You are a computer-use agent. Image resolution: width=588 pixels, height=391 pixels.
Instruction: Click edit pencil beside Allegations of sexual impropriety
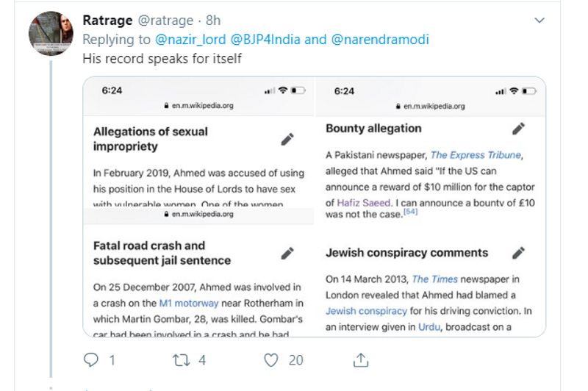tap(287, 139)
